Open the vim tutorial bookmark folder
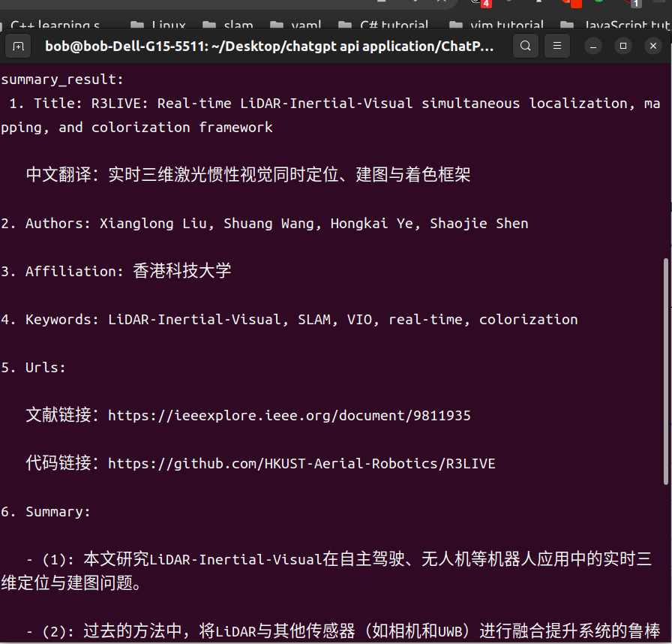Screen dimensions: 672x644 496,25
